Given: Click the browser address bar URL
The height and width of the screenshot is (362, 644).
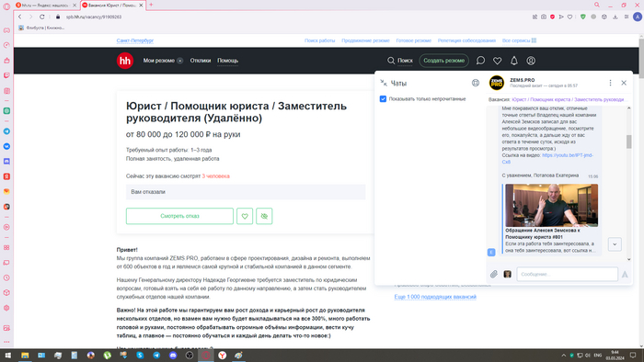Looking at the screenshot, I should click(x=94, y=17).
